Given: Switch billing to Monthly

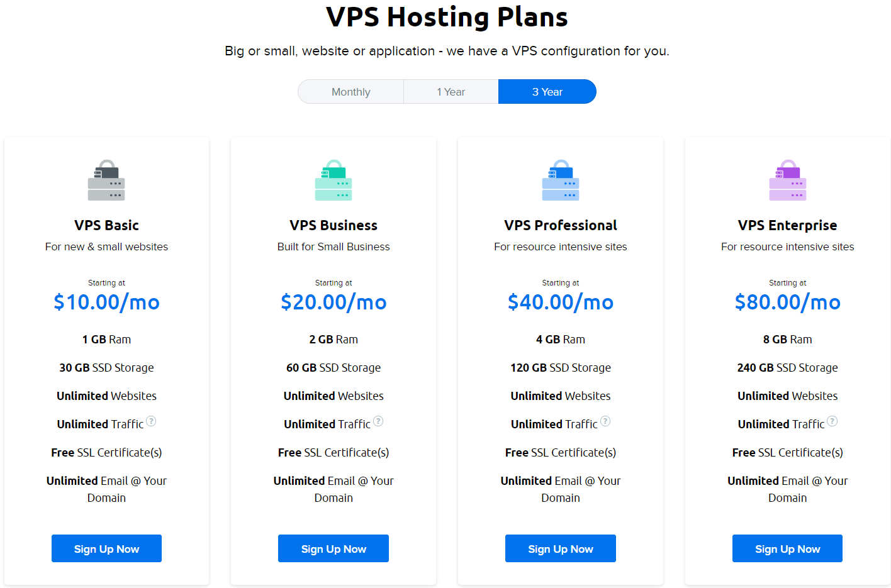Looking at the screenshot, I should 351,92.
